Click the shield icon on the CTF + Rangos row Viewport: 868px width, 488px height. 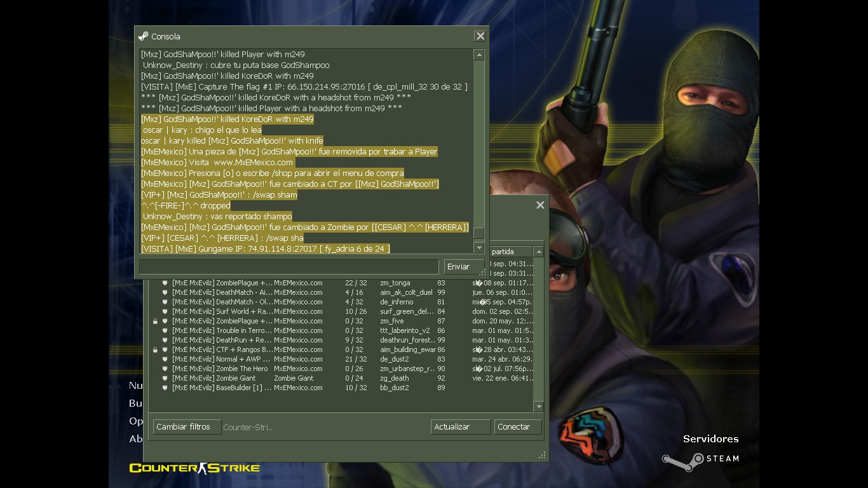tap(165, 349)
